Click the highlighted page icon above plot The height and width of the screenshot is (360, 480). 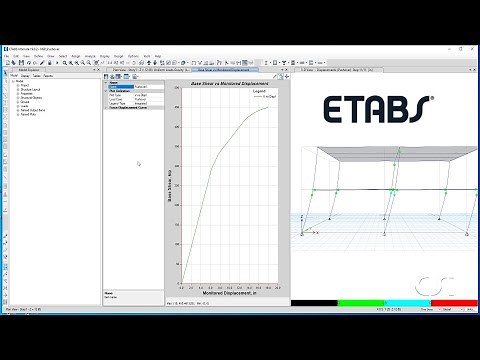(x=281, y=77)
